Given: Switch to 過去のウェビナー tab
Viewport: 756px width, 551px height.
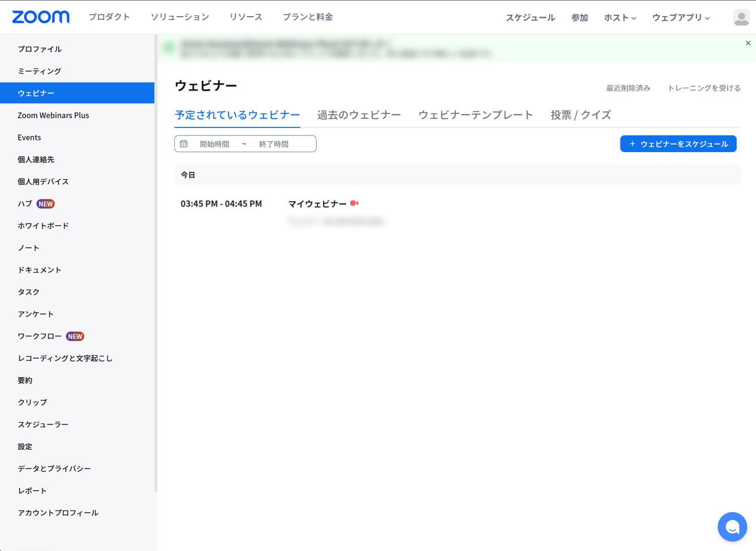Looking at the screenshot, I should tap(359, 115).
